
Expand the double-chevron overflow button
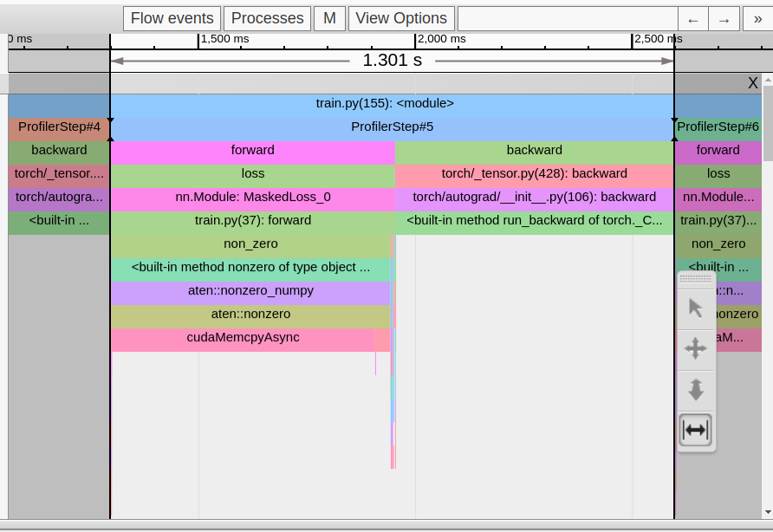(757, 19)
